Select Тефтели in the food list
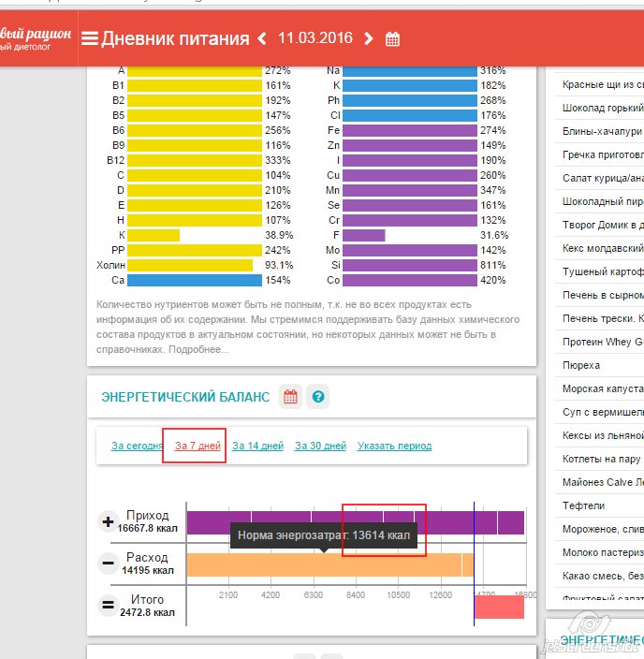This screenshot has height=659, width=644. point(583,505)
